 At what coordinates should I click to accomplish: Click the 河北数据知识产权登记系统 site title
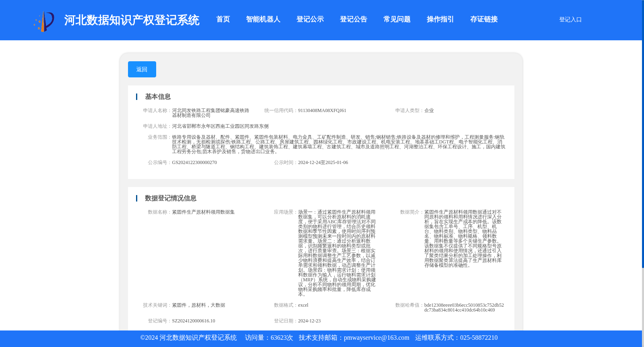coord(132,20)
